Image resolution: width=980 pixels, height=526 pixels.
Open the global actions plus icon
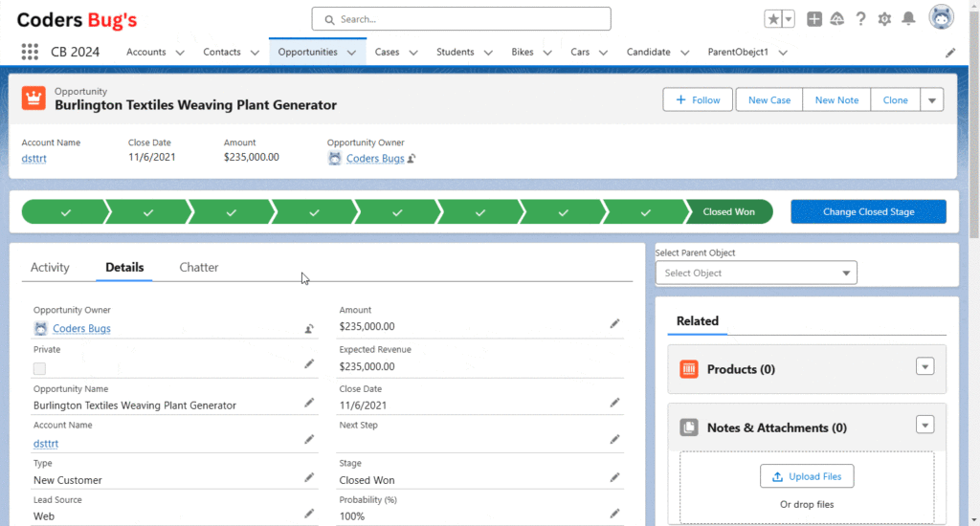(813, 19)
